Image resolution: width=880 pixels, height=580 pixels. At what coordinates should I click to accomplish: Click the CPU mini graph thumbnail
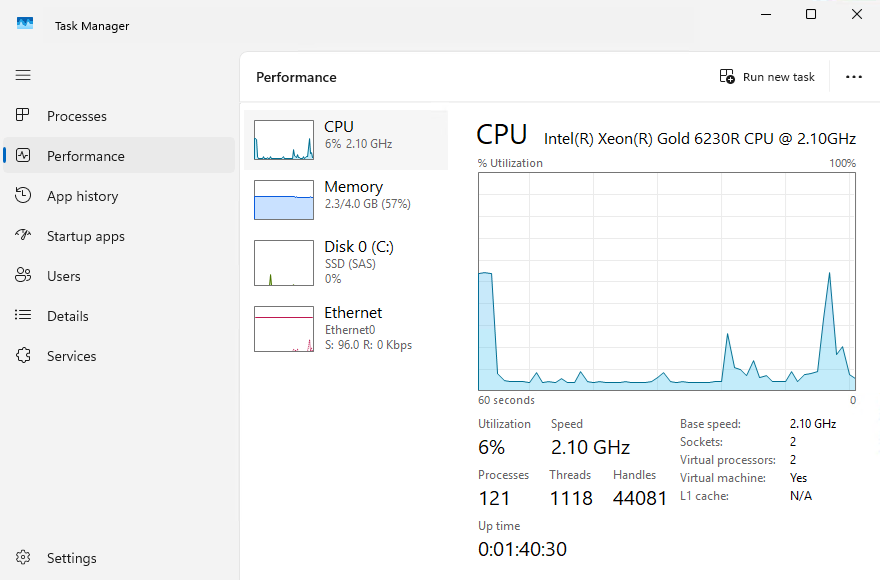click(283, 138)
